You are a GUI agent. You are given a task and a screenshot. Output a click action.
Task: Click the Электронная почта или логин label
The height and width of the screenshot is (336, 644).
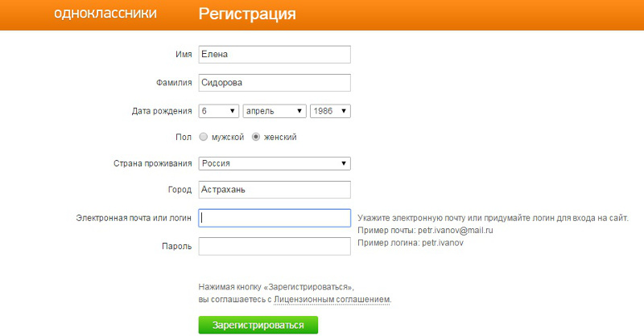(134, 218)
